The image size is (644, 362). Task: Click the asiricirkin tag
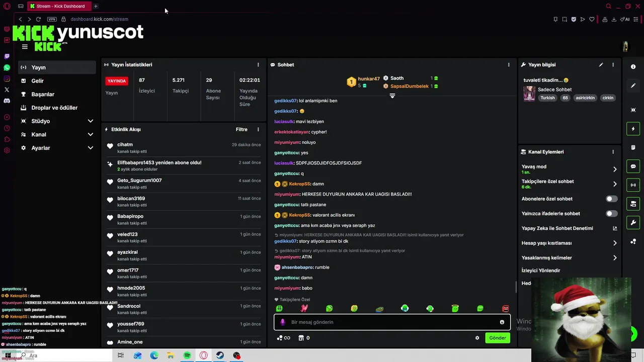pos(585,98)
